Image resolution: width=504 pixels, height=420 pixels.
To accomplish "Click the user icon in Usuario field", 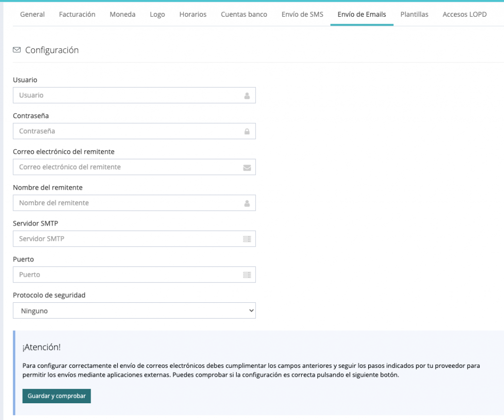I will [247, 96].
